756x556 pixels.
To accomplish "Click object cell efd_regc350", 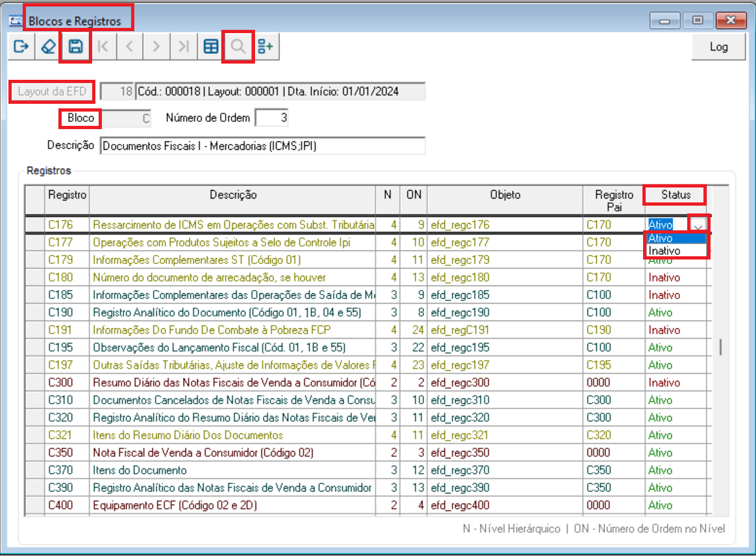I will pos(505,453).
